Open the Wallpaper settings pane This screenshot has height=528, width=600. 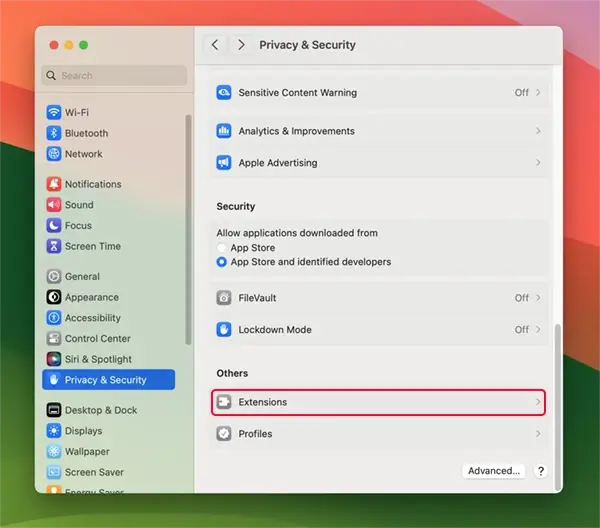(109, 451)
